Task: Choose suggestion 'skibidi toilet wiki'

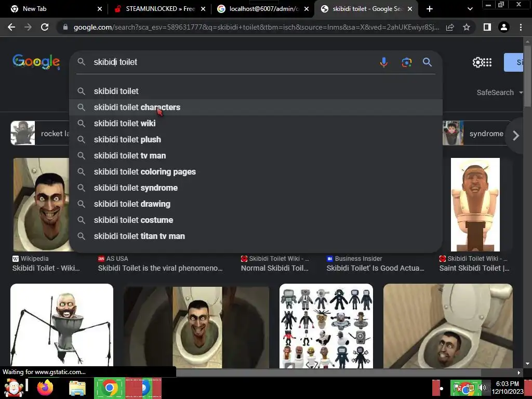Action: (x=256, y=124)
